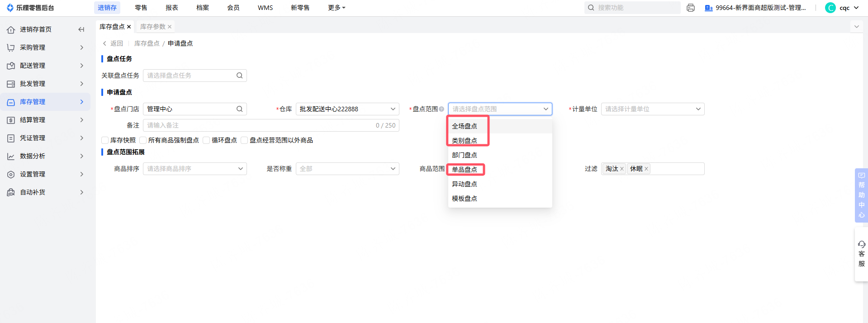Viewport: 868px width, 323px height.
Task: Click the 自动补货 icon
Action: pos(11,192)
